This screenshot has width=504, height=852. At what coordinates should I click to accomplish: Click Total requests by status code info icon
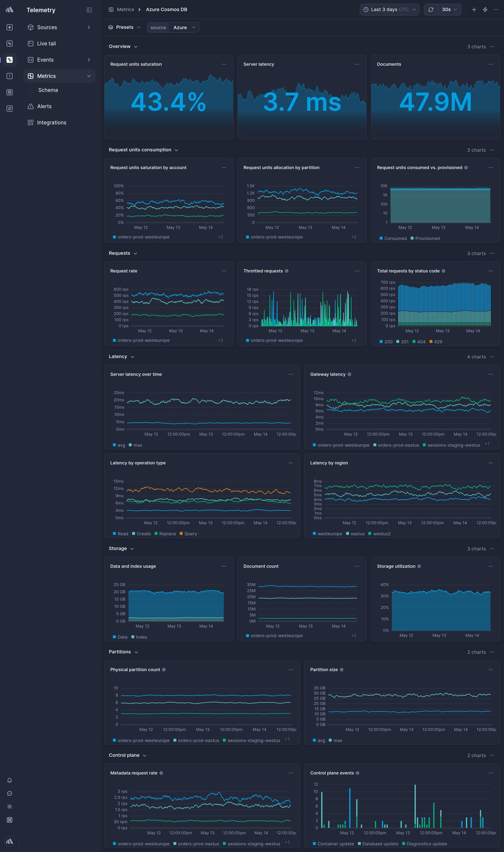pyautogui.click(x=443, y=271)
